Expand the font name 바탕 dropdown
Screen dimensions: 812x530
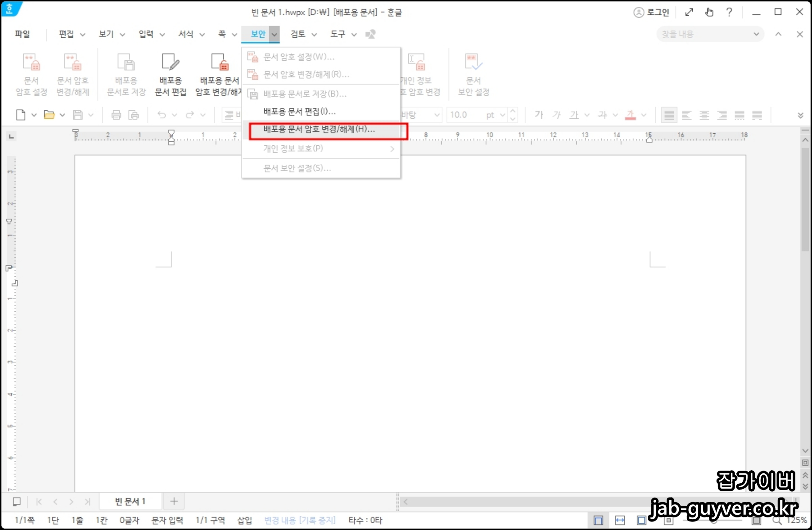[436, 115]
